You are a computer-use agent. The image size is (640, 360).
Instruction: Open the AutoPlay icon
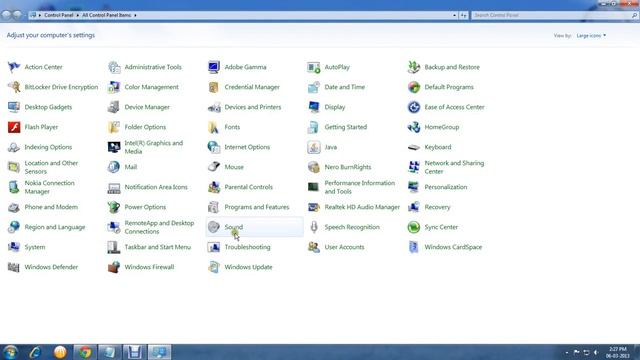pyautogui.click(x=313, y=67)
